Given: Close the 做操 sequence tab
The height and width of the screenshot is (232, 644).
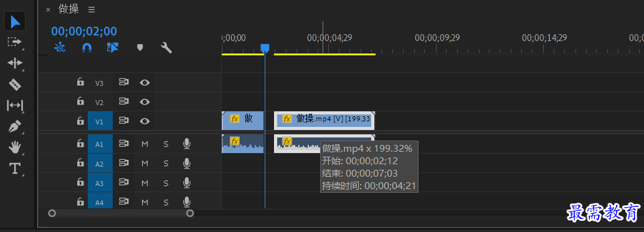Looking at the screenshot, I should (48, 9).
